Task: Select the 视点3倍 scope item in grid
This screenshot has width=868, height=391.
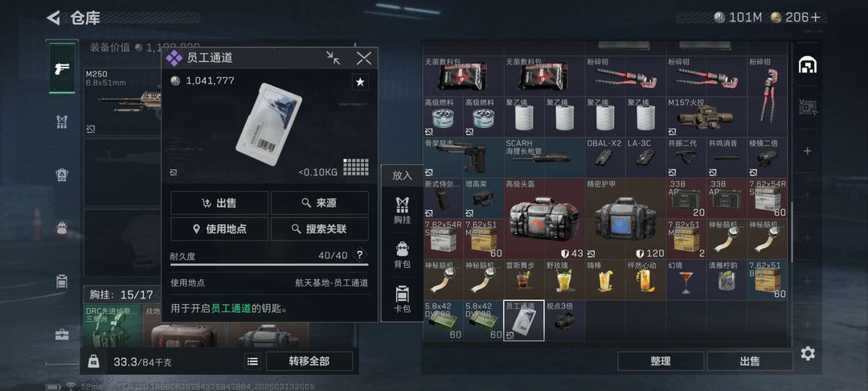Action: [x=564, y=320]
